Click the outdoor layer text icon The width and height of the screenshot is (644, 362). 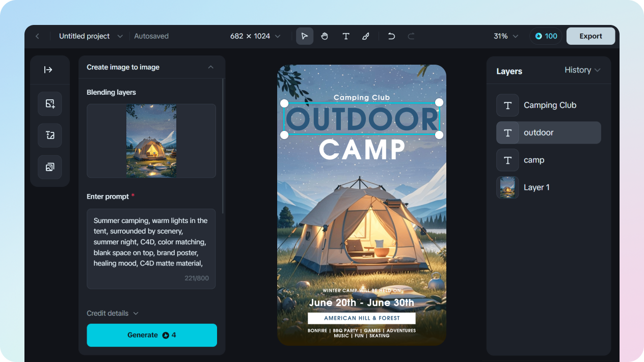click(507, 133)
